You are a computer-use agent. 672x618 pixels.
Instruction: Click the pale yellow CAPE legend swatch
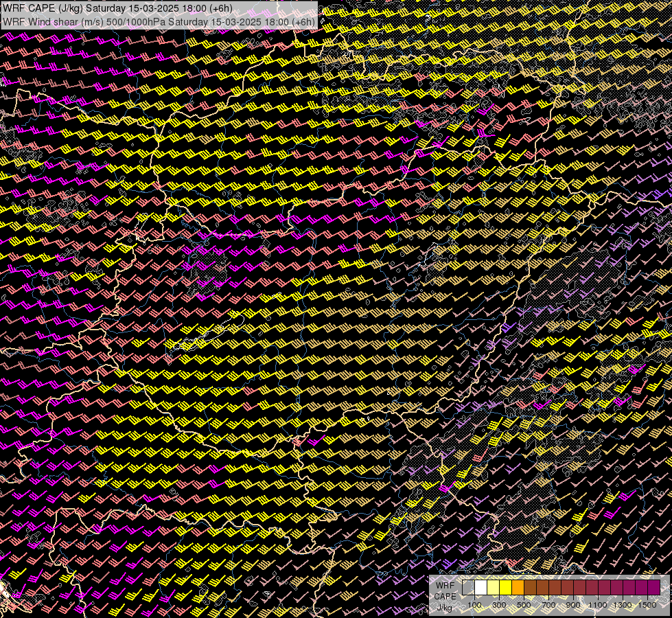tap(494, 587)
